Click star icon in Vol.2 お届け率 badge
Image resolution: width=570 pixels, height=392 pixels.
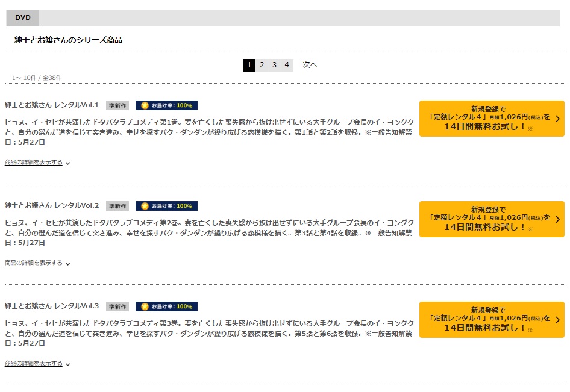[x=145, y=206]
